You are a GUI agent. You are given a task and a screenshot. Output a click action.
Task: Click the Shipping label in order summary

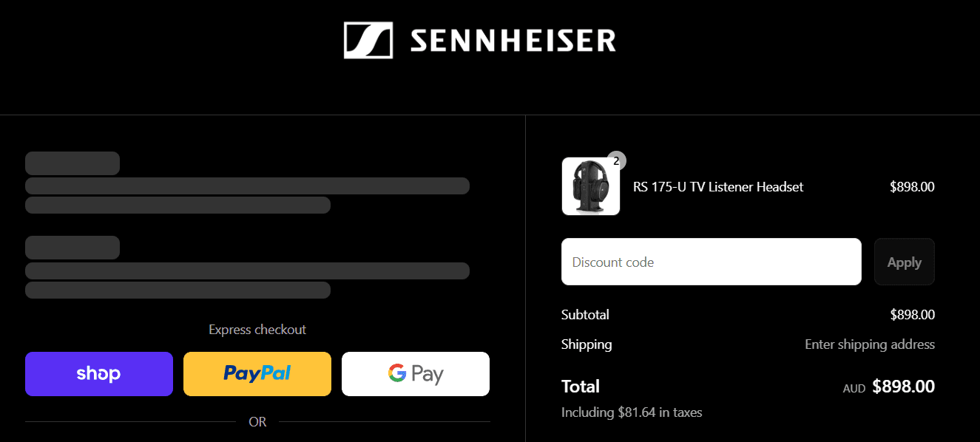[x=587, y=344]
